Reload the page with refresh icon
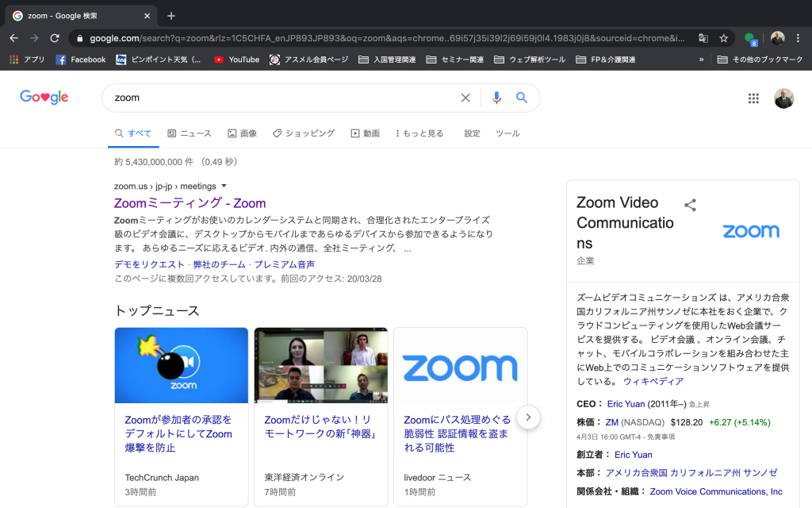 (x=55, y=38)
